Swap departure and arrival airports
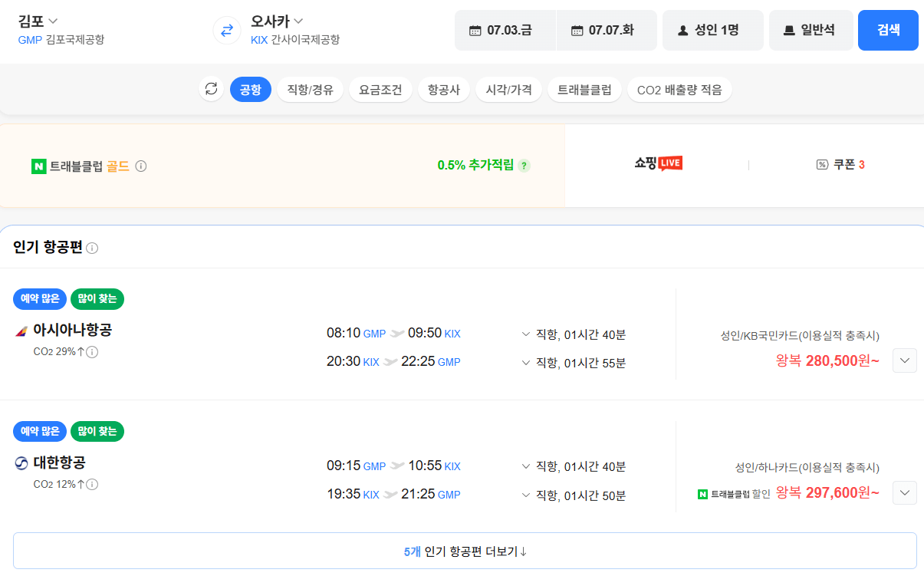The height and width of the screenshot is (576, 924). 225,31
